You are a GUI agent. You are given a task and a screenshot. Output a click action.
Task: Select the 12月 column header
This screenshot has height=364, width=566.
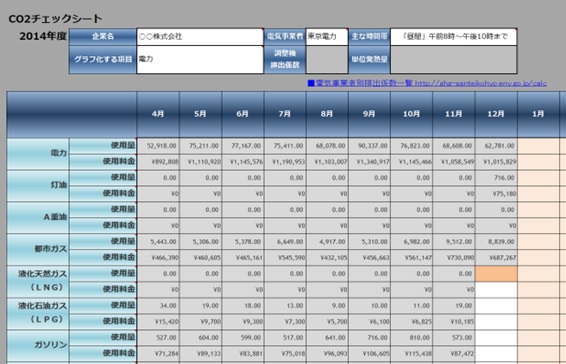[496, 114]
